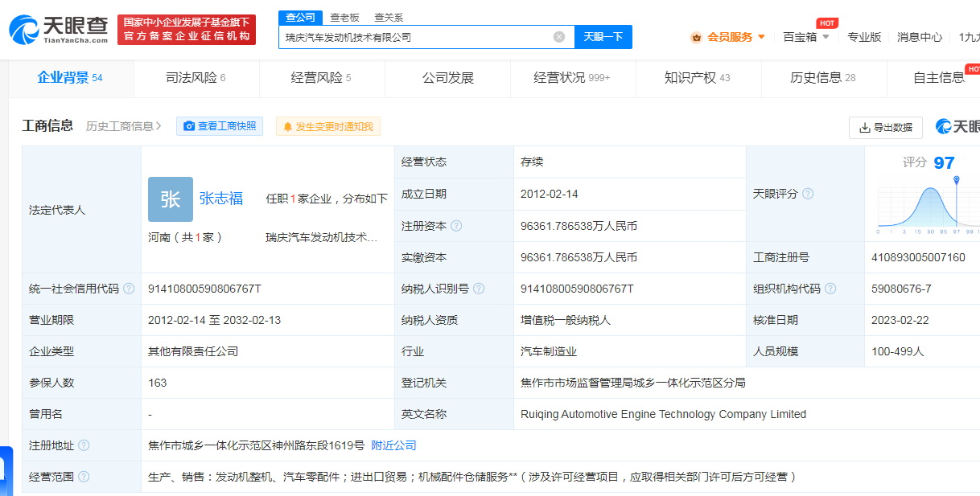Clear search box with the X icon
Image resolution: width=980 pixels, height=496 pixels.
[559, 37]
